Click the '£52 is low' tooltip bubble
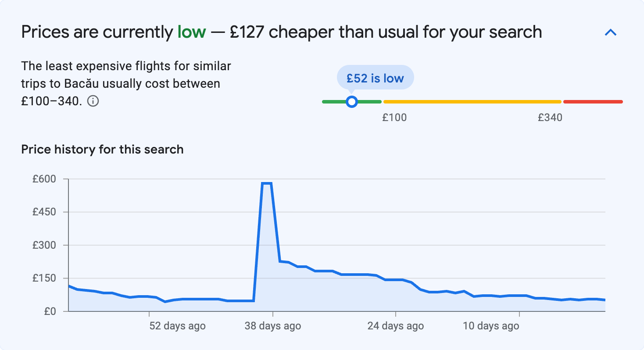 click(375, 78)
